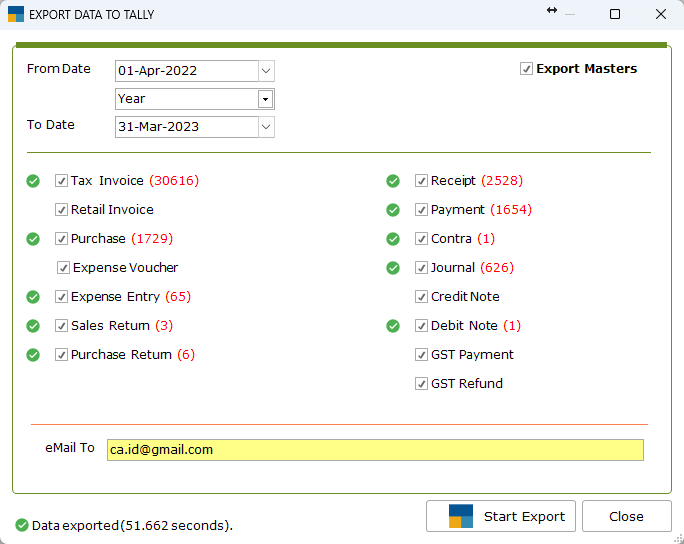Click green check icon beside Contra
The image size is (684, 544).
click(x=393, y=239)
